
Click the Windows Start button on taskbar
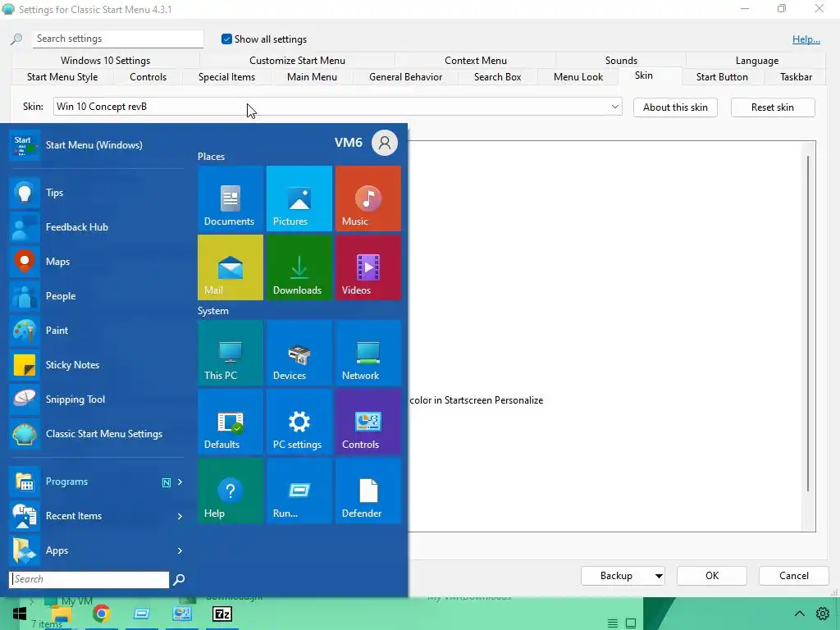coord(20,614)
